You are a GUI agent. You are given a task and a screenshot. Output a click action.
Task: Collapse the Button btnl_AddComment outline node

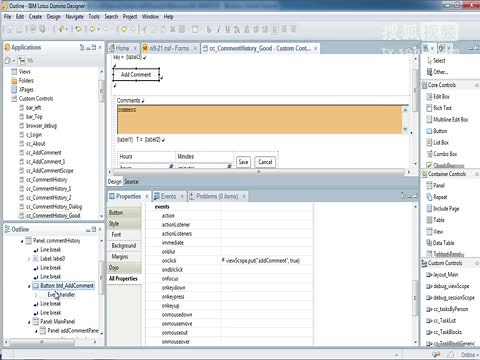29,286
